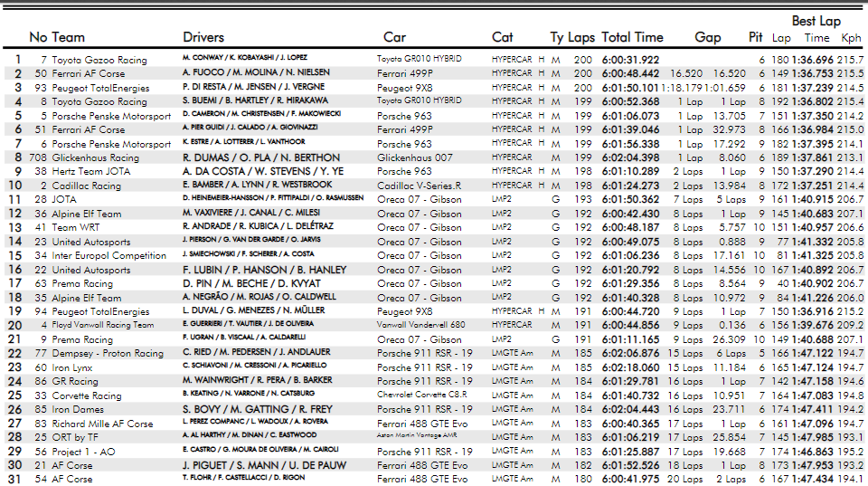
Task: Click the Total Time column header
Action: coord(632,37)
